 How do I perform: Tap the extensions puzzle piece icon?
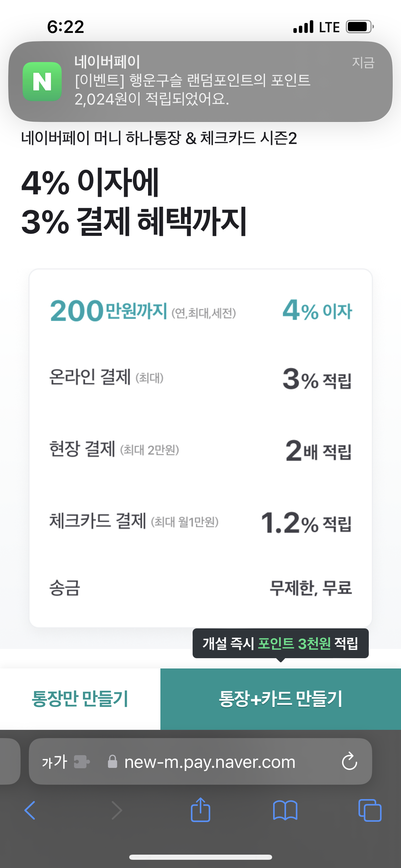pos(82,762)
